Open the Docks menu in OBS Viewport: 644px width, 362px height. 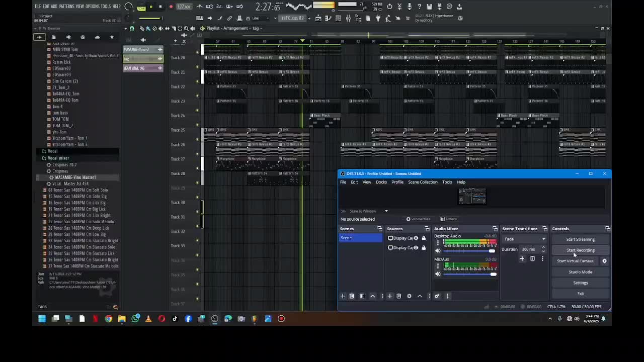381,182
